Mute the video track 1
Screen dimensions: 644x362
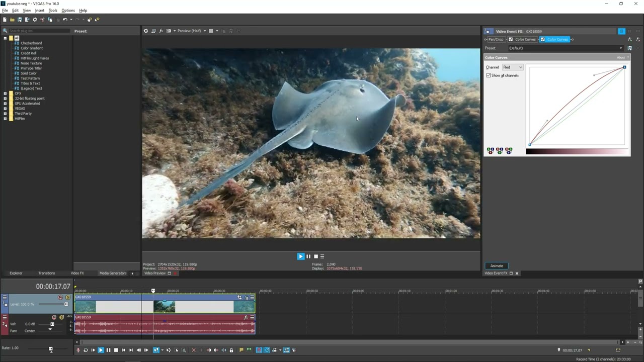point(60,297)
